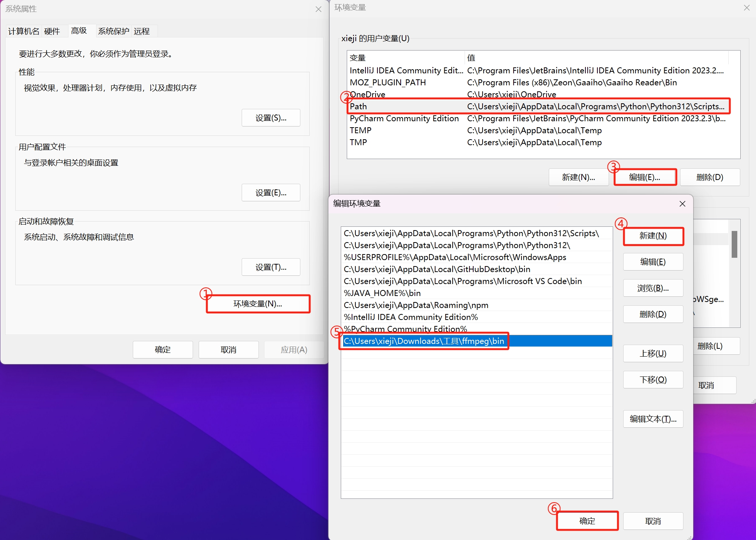756x540 pixels.
Task: Close the 环境变量 window
Action: coord(747,7)
